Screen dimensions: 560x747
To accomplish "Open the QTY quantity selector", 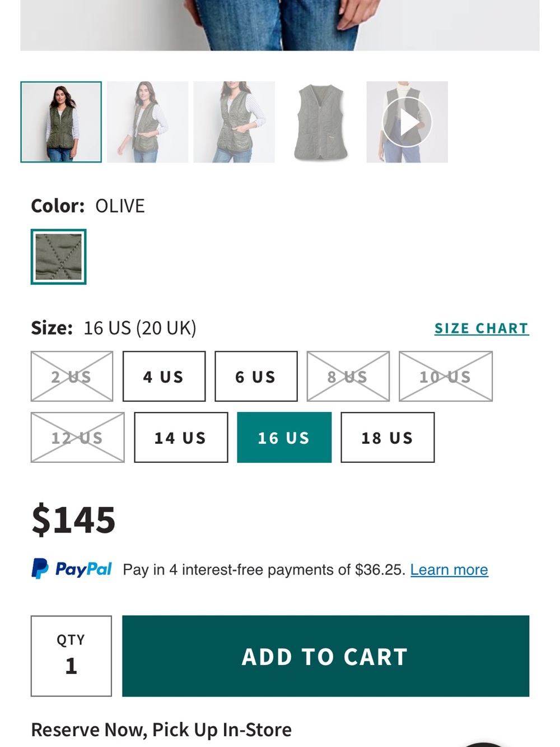I will pyautogui.click(x=71, y=656).
